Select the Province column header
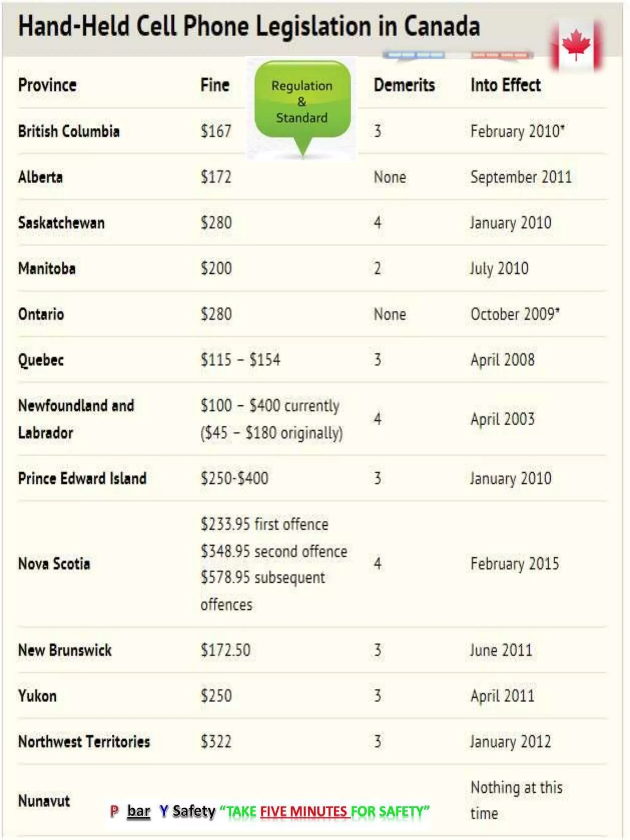Screen dimensions: 630x840 tap(47, 85)
